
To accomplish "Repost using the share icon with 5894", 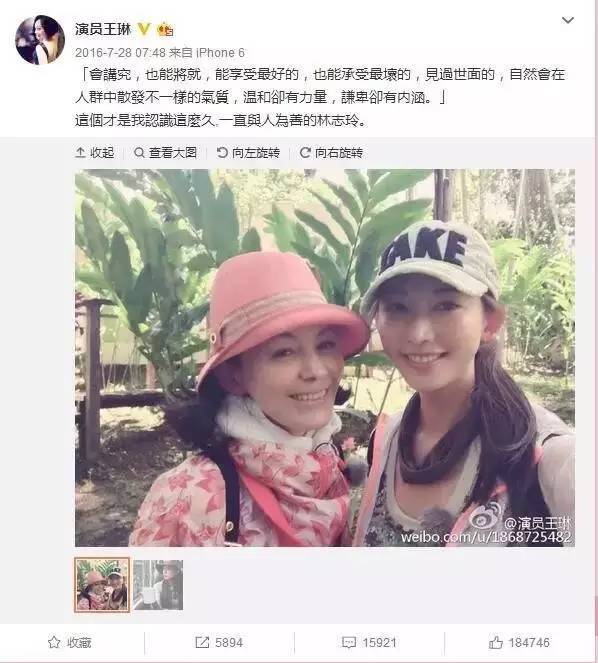I will [x=219, y=643].
